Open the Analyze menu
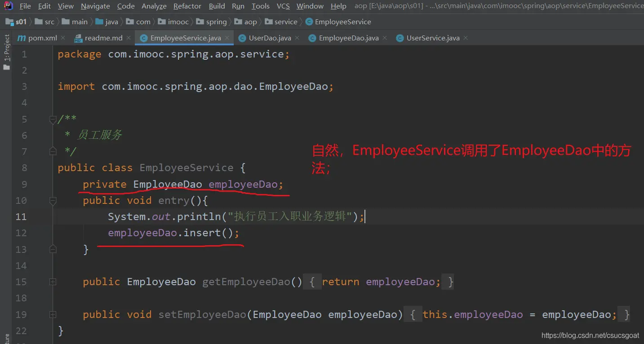The image size is (644, 344). tap(154, 6)
